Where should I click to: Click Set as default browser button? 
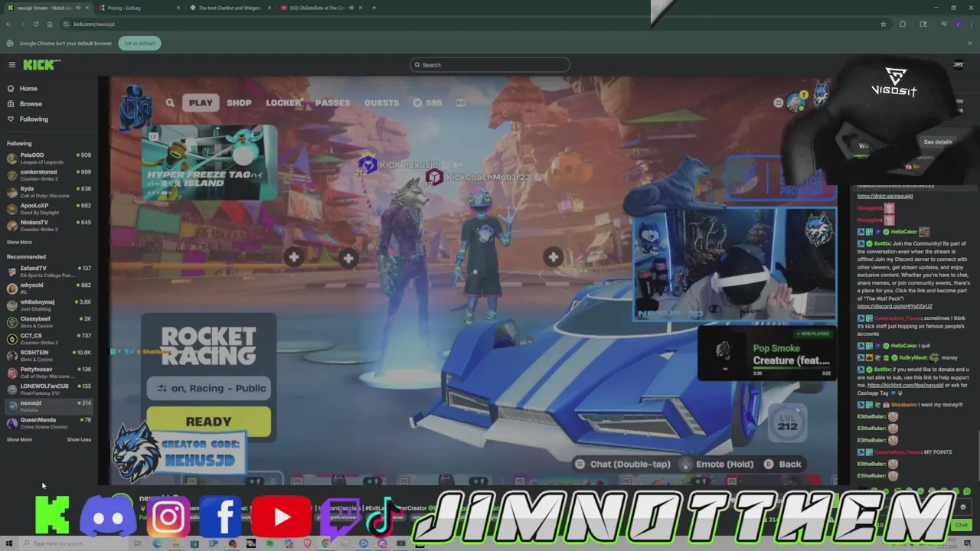pyautogui.click(x=139, y=44)
